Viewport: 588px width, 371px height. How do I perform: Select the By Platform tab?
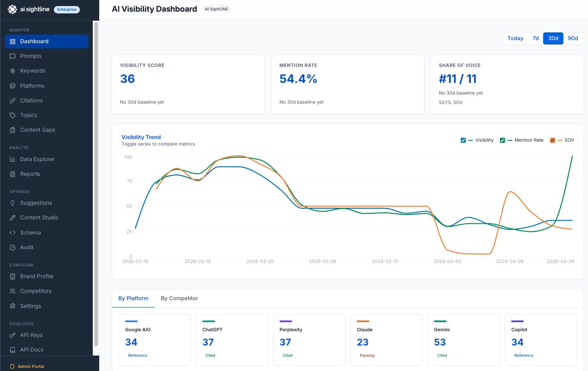click(133, 298)
